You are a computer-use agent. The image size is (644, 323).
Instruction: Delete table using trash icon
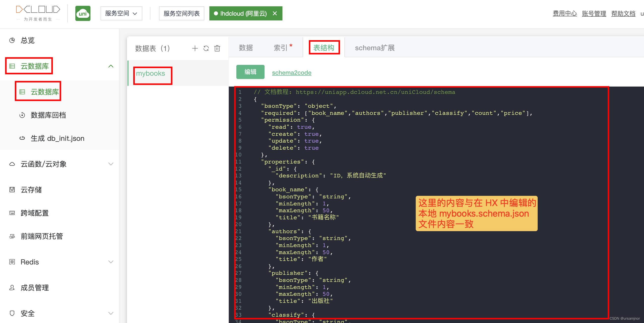click(217, 48)
